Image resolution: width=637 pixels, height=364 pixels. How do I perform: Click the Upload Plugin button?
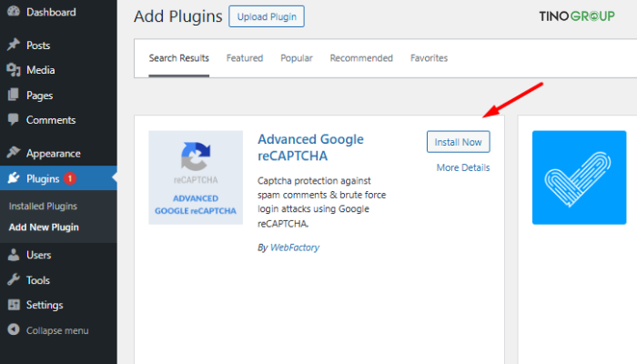coord(267,16)
